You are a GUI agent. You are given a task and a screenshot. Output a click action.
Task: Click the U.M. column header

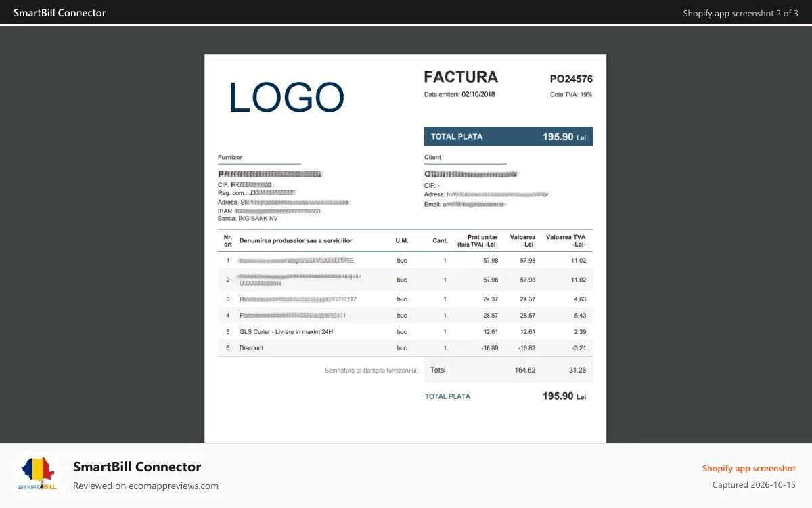pos(402,240)
